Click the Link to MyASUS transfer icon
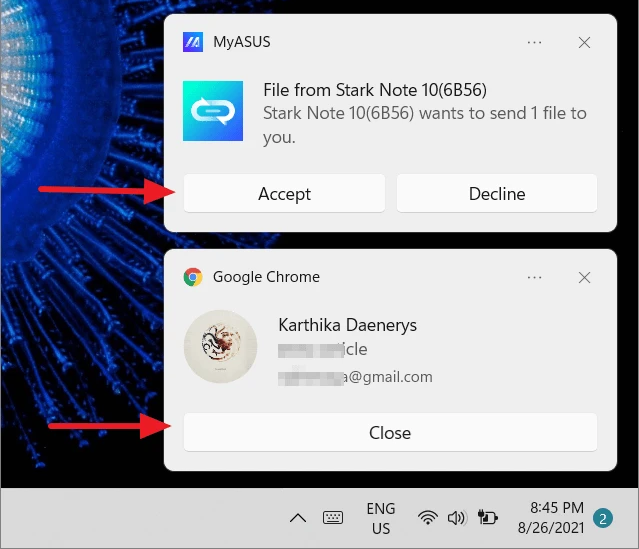The height and width of the screenshot is (549, 639). 213,111
